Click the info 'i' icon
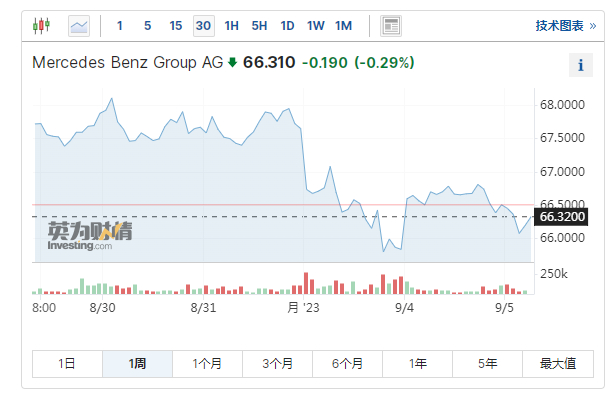 [581, 66]
